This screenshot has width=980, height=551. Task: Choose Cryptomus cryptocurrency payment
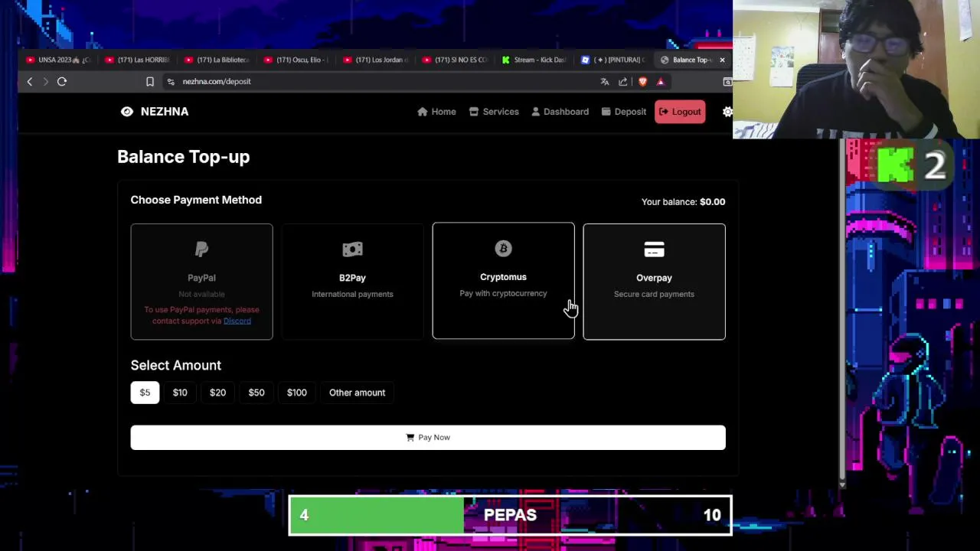click(503, 281)
